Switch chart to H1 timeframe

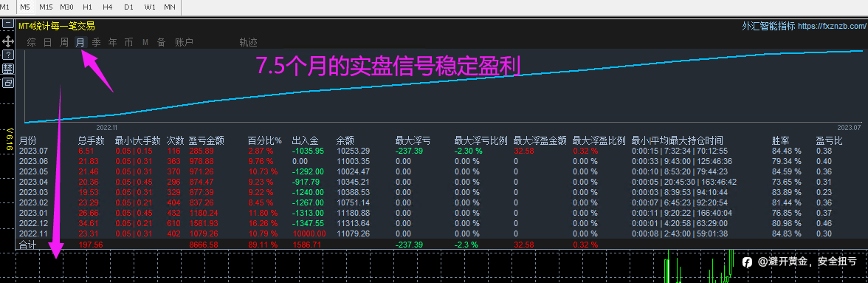(x=87, y=7)
